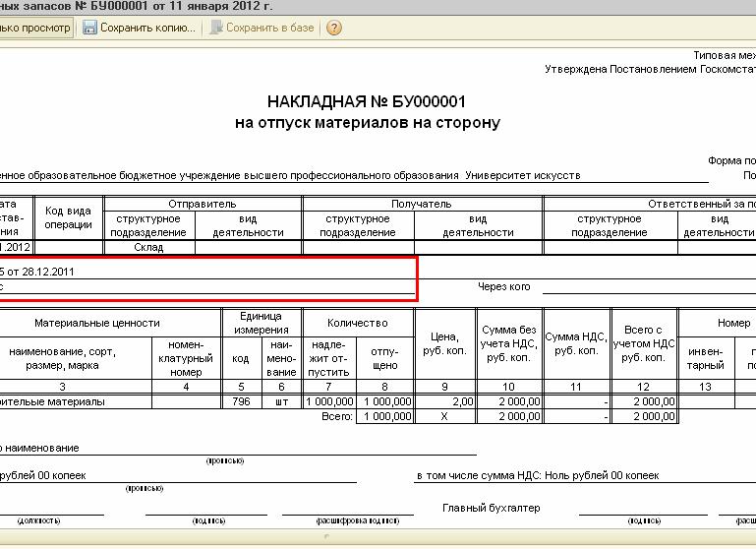Open help with the question mark icon
The image size is (756, 549).
(x=333, y=28)
